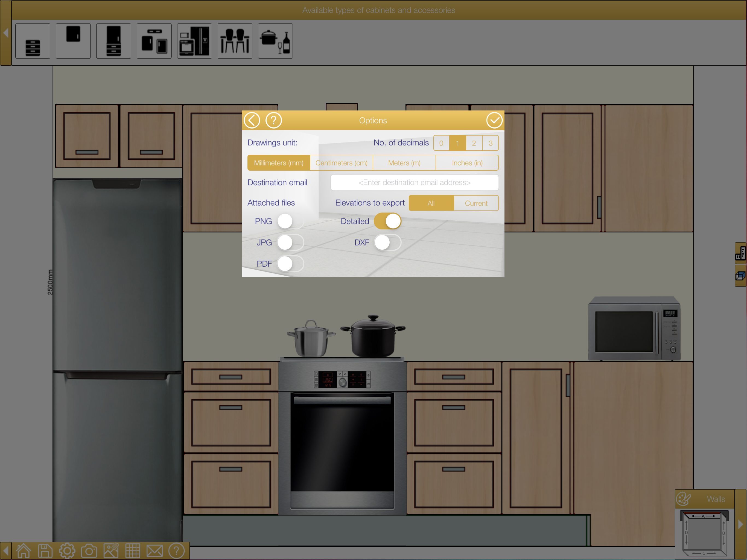Open the wall cabinets category
747x560 pixels.
[x=73, y=41]
